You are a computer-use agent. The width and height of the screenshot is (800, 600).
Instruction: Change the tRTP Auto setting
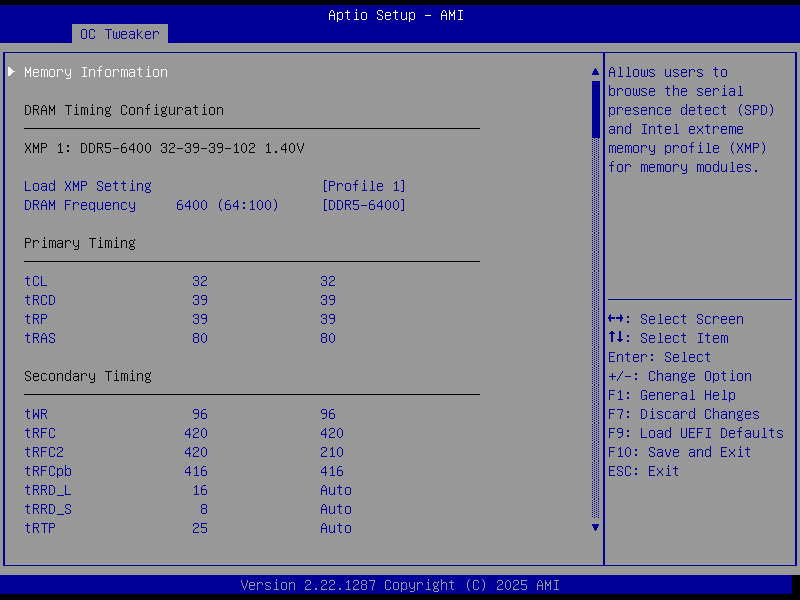pyautogui.click(x=335, y=528)
